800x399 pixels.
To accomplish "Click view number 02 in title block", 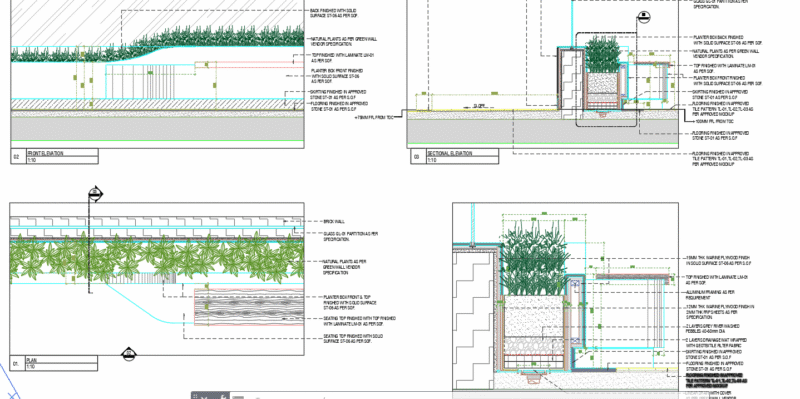I will coord(16,157).
